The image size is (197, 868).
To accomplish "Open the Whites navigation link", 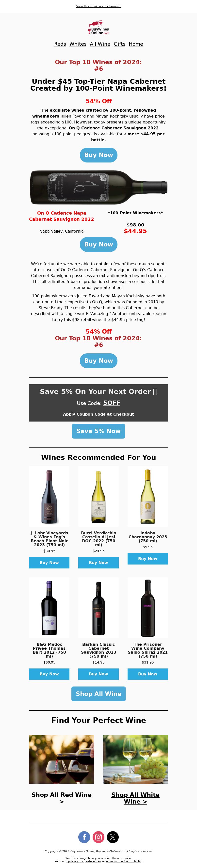I will tap(78, 44).
